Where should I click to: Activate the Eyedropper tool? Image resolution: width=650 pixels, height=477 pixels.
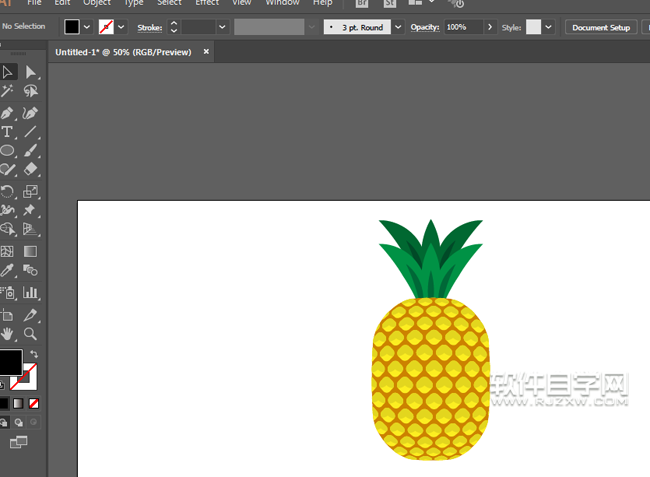coord(7,271)
